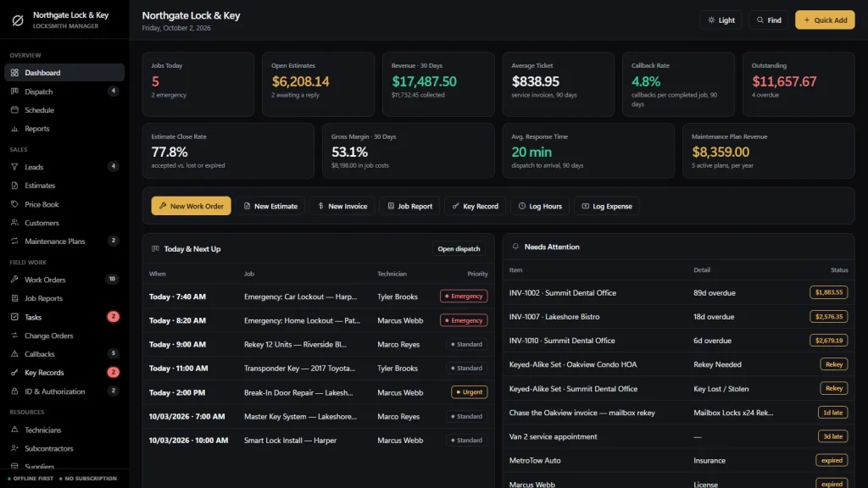Select the Emergency: Home Lockout job row
This screenshot has height=488, width=868.
tap(319, 320)
